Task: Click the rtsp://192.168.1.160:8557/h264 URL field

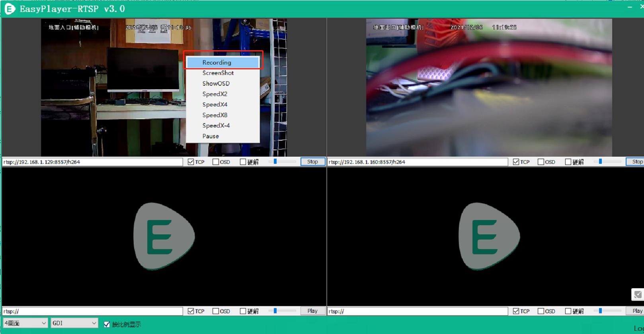Action: 418,162
